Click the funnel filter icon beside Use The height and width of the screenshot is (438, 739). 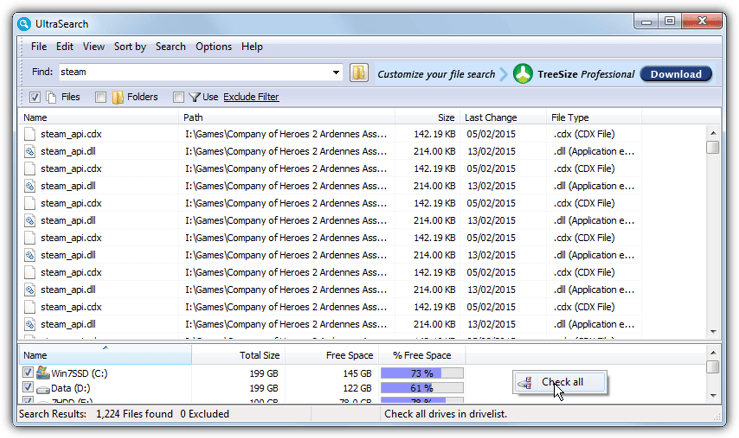(195, 97)
